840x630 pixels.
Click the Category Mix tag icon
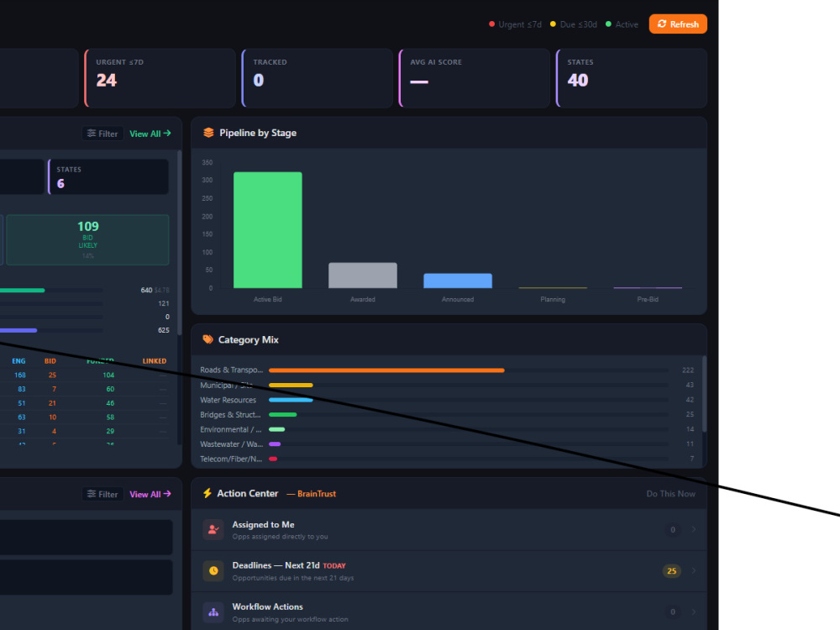(x=207, y=339)
